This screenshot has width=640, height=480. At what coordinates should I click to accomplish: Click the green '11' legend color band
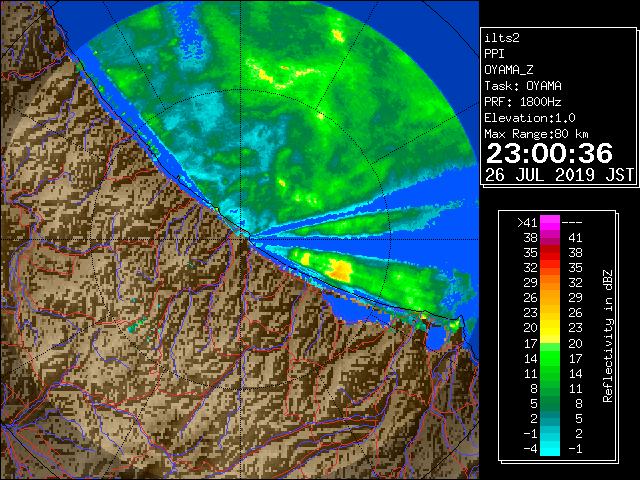pos(550,373)
